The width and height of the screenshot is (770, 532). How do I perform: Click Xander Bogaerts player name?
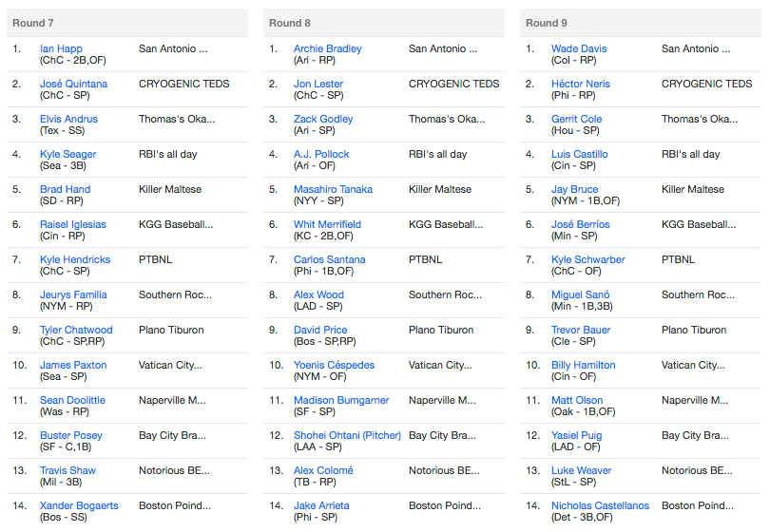[79, 505]
